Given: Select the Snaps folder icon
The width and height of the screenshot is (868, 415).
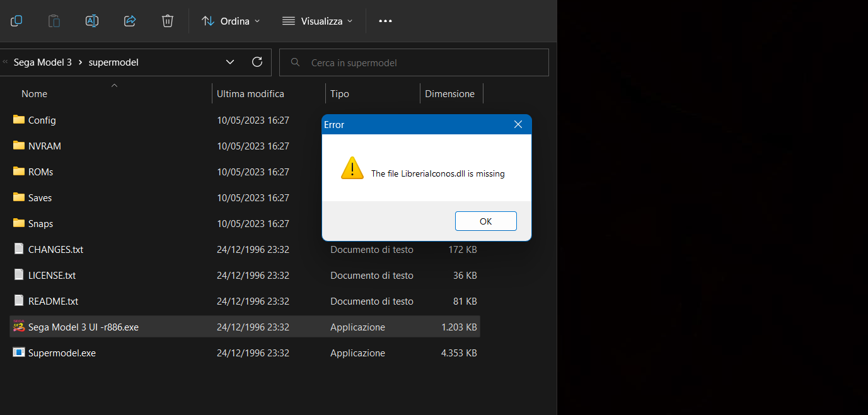Looking at the screenshot, I should [19, 223].
